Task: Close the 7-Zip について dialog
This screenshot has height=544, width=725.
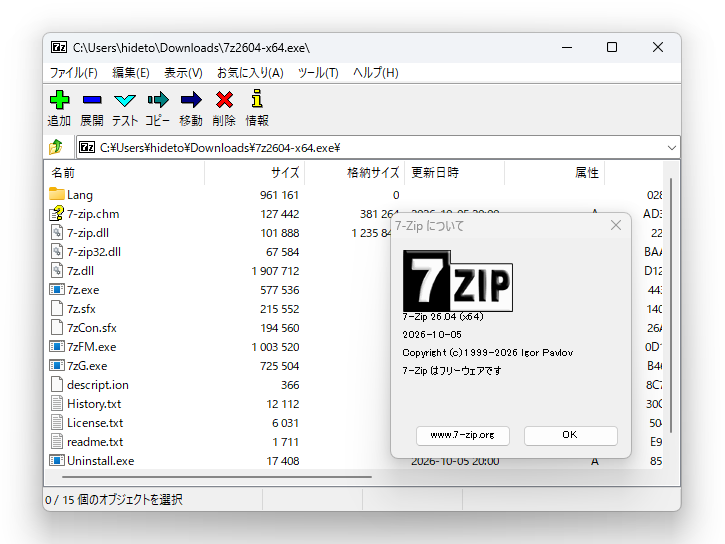Action: click(615, 226)
